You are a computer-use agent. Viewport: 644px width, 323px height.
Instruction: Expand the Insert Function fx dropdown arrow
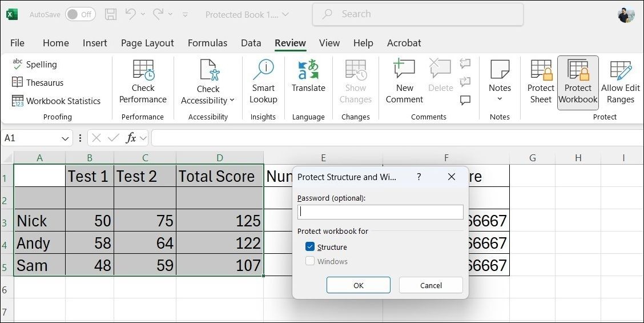pyautogui.click(x=143, y=138)
